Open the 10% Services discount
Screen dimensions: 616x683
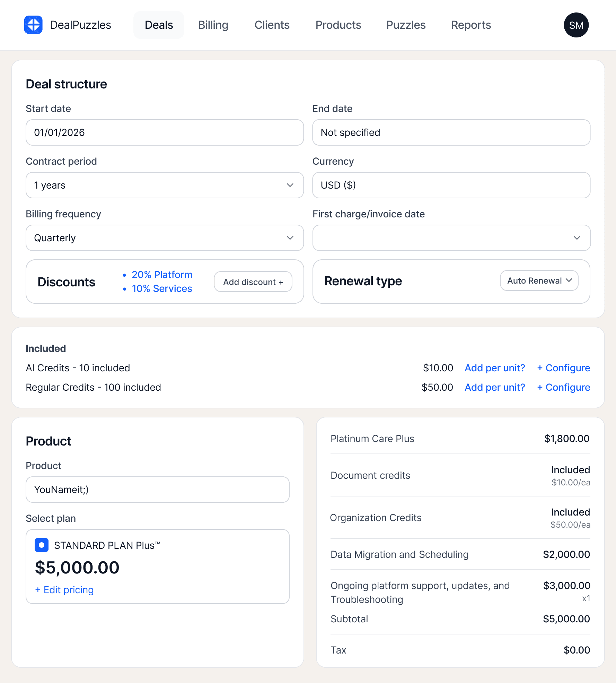pyautogui.click(x=161, y=288)
